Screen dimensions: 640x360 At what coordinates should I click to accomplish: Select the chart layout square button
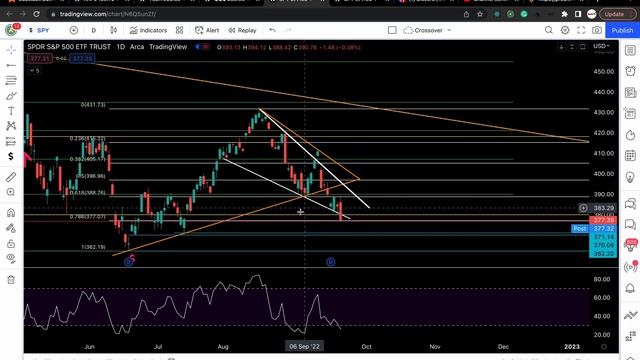point(392,30)
